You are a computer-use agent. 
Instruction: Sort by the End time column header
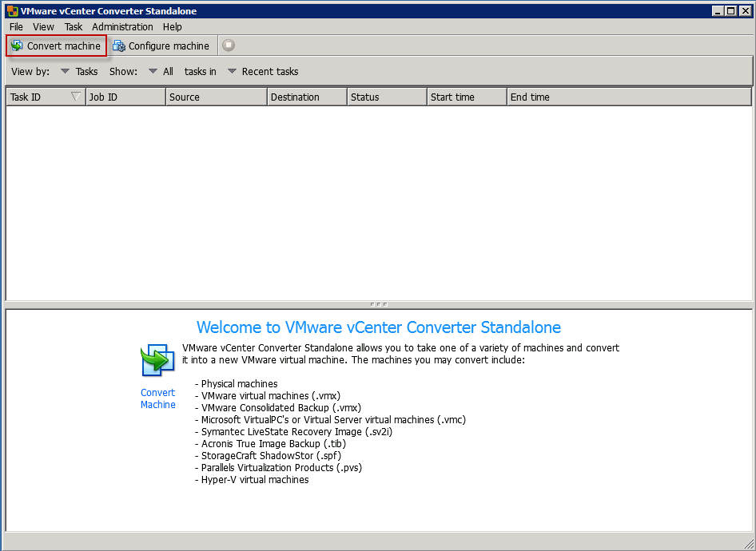click(x=629, y=97)
